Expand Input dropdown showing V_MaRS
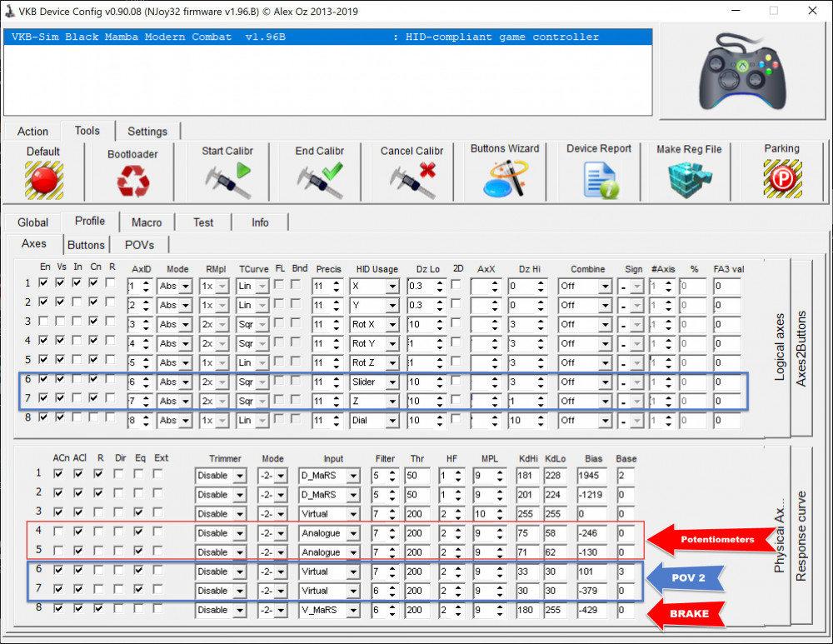The height and width of the screenshot is (644, 833). coord(329,611)
